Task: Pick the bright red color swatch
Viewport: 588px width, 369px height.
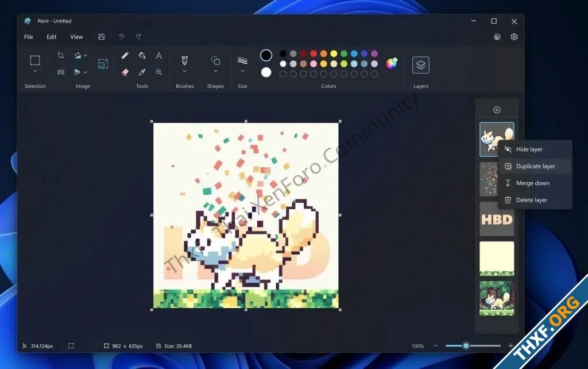Action: click(314, 53)
